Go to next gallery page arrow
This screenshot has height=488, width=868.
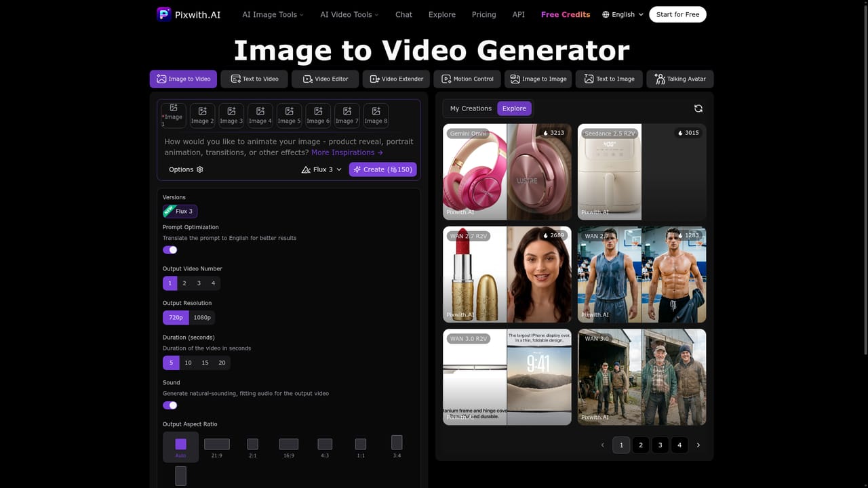click(698, 445)
